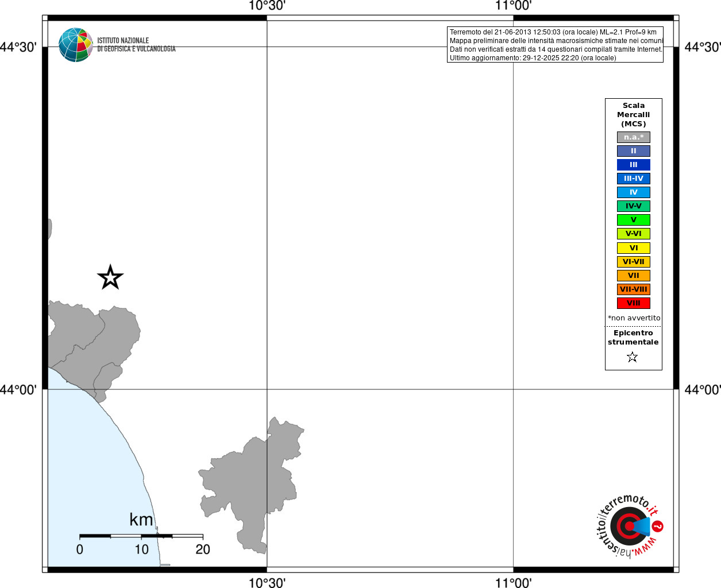
Task: Click the bottom 11°00' longitude label
Action: [x=513, y=583]
